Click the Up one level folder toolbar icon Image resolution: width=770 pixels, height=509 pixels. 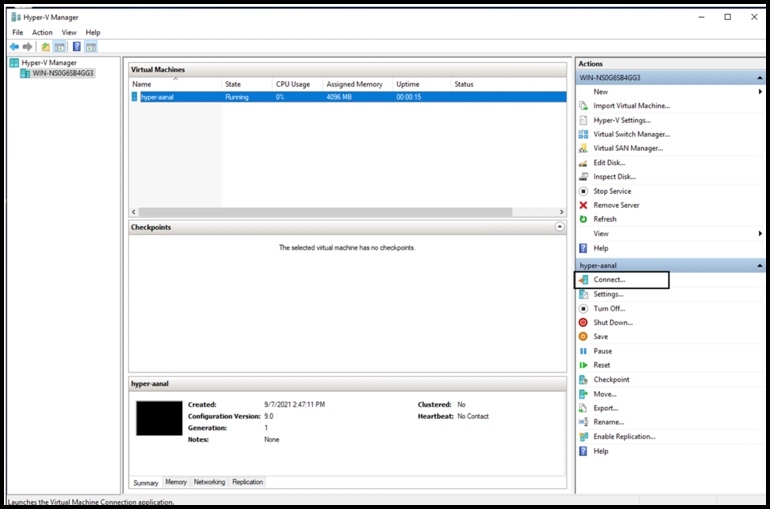[x=45, y=47]
